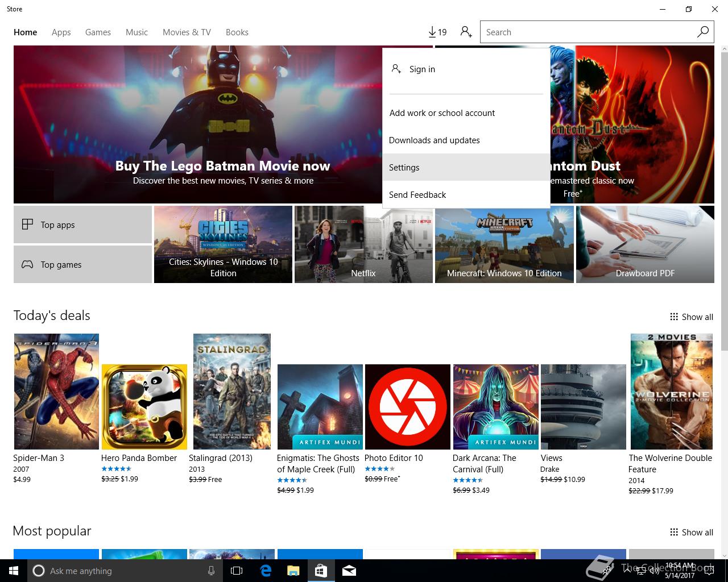Open the Books tab
The height and width of the screenshot is (582, 728).
237,32
